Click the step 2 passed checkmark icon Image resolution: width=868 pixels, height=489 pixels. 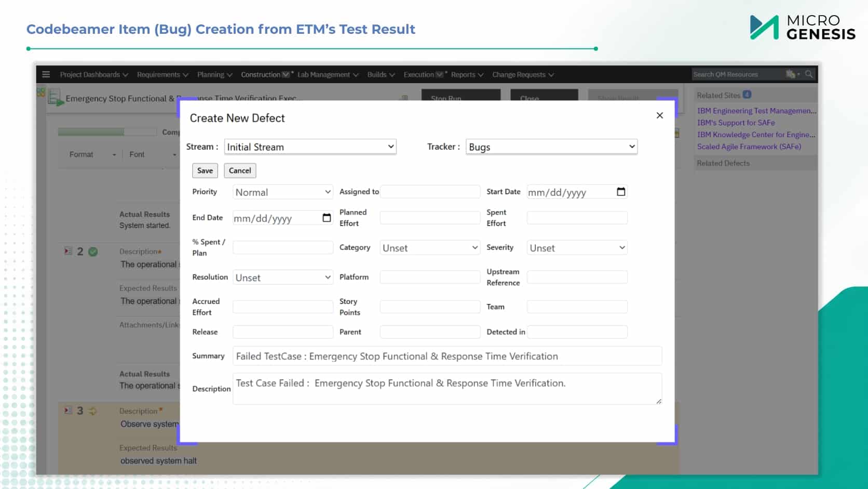93,252
